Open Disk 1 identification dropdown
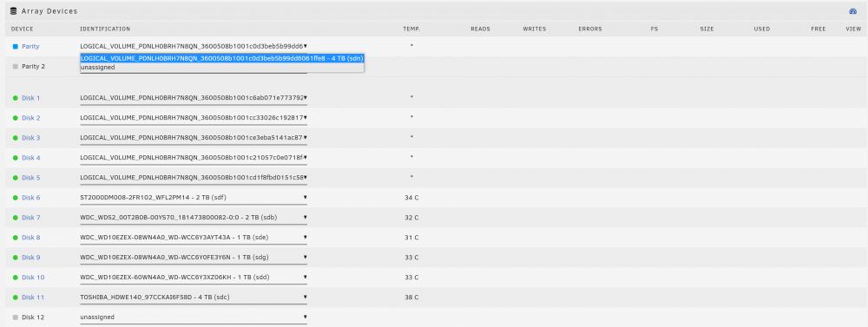This screenshot has height=327, width=868. tap(194, 98)
